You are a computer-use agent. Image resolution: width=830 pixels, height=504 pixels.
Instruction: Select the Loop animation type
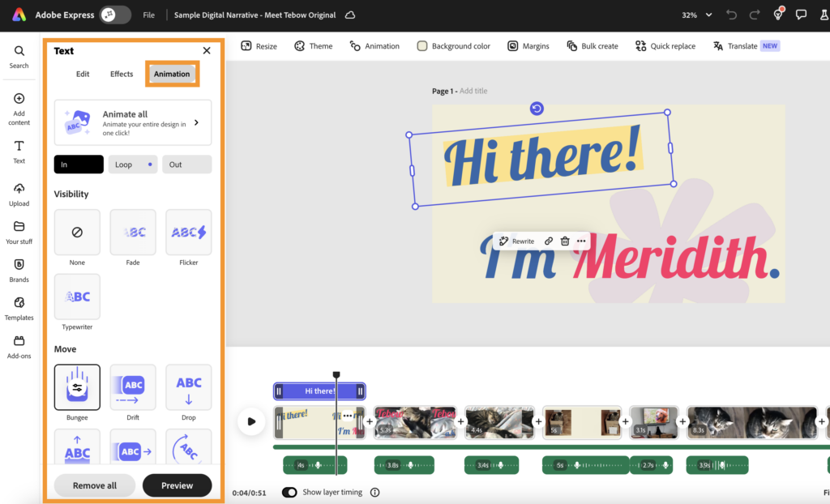point(133,164)
